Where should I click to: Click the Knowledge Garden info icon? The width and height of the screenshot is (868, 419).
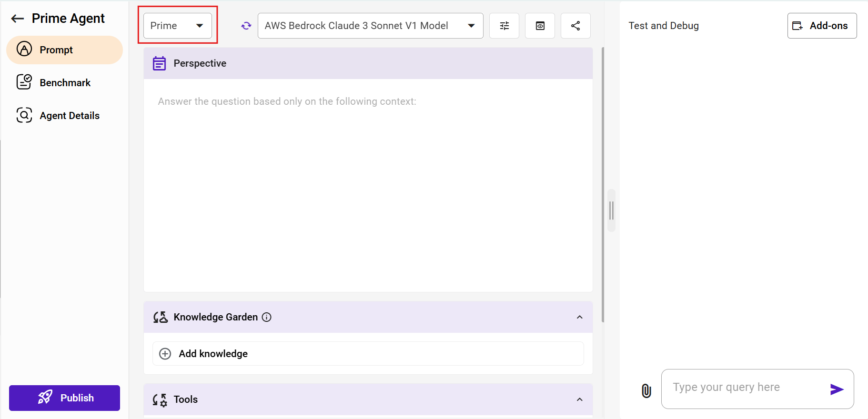[267, 317]
